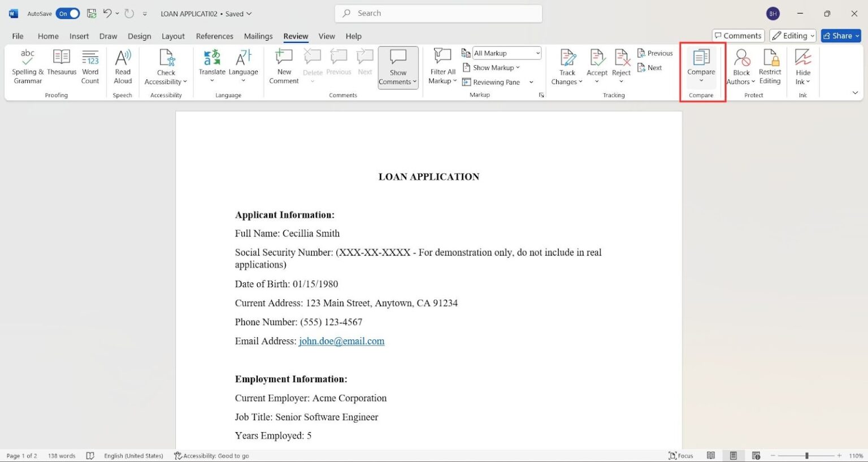
Task: Open the Thesaurus
Action: [61, 66]
